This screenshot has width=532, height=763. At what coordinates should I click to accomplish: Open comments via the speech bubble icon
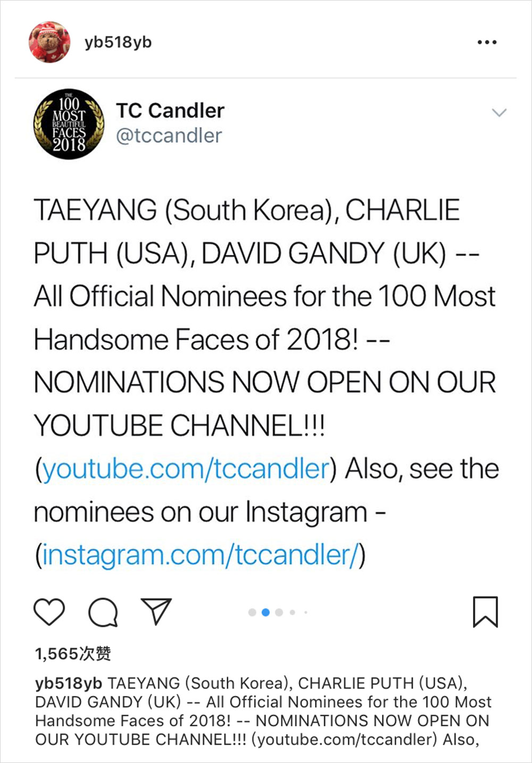pos(103,612)
